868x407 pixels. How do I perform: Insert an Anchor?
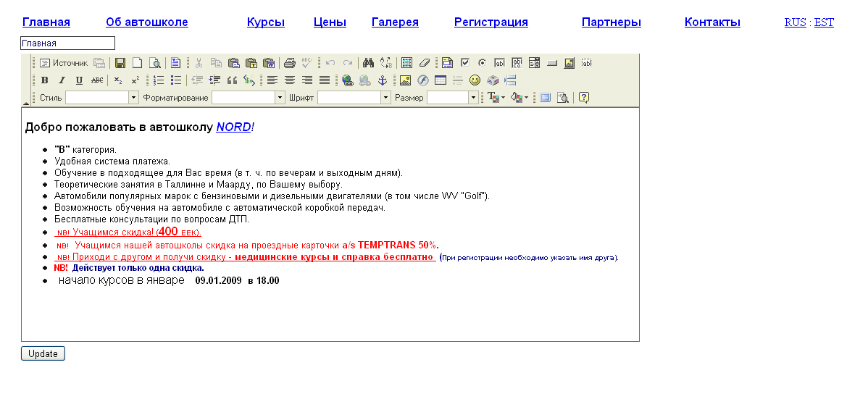point(382,80)
